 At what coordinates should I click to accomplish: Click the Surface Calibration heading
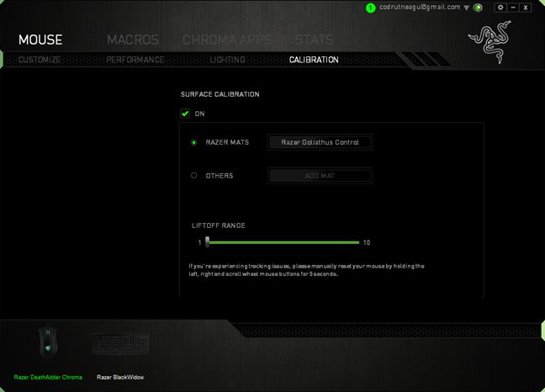(x=220, y=94)
